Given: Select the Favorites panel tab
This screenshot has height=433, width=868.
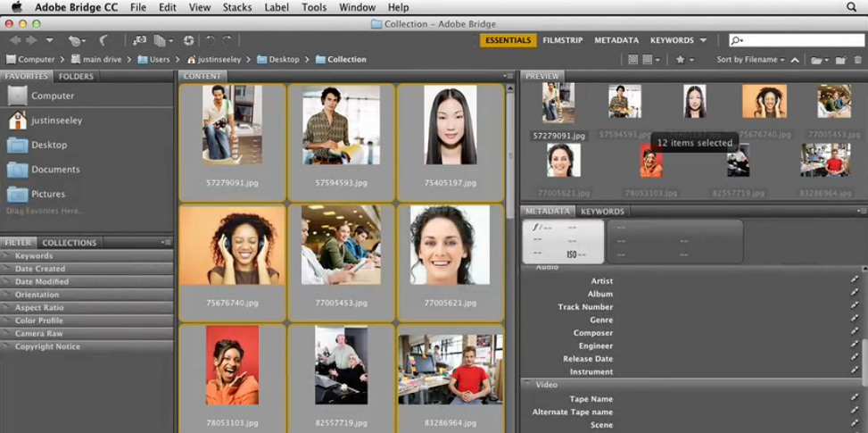Looking at the screenshot, I should [x=27, y=77].
